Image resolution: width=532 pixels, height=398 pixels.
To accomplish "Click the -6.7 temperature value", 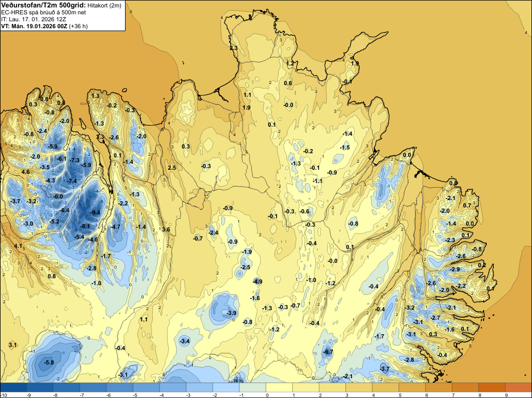I will [x=328, y=352].
